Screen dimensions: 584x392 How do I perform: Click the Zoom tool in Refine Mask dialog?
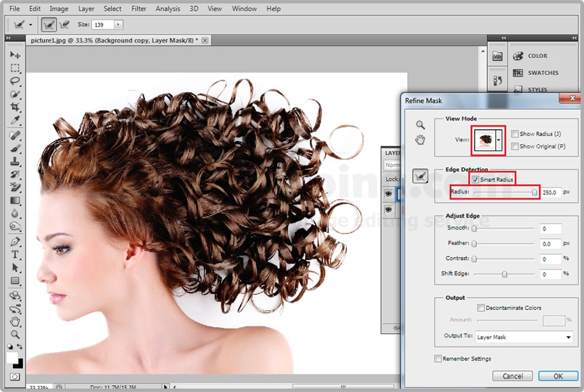pos(420,125)
